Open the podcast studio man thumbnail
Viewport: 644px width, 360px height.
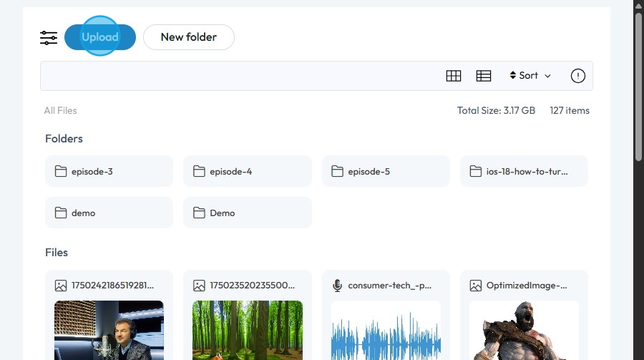[x=109, y=331]
